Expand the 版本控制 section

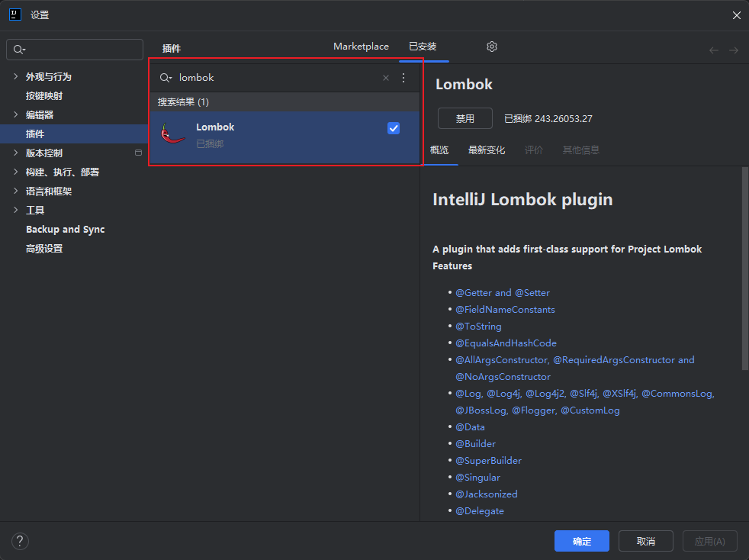[16, 153]
